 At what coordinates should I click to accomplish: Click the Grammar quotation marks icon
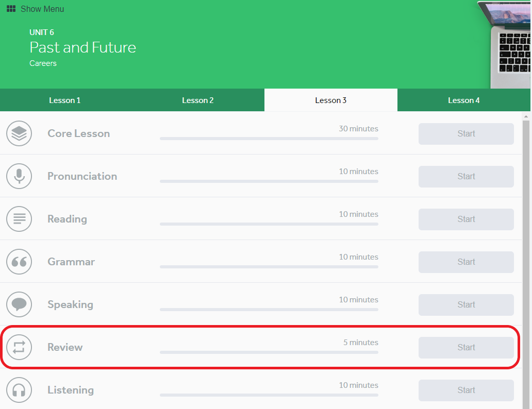19,262
